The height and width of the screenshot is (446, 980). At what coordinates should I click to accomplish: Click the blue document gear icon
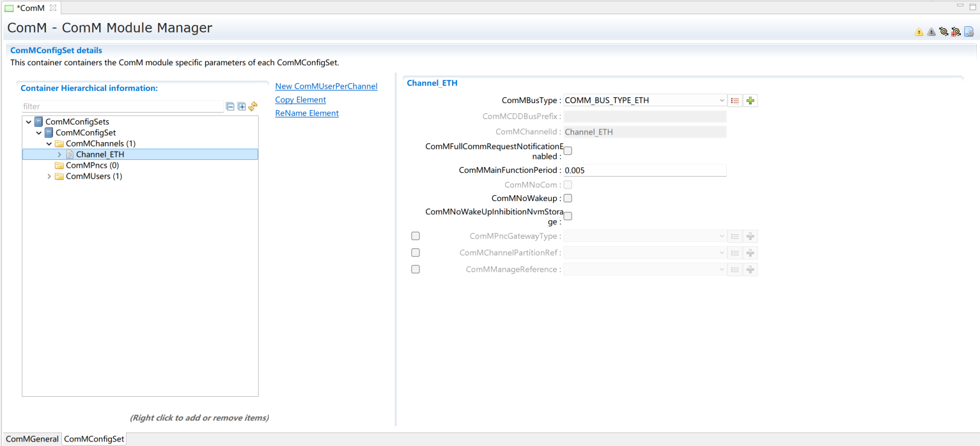point(968,31)
